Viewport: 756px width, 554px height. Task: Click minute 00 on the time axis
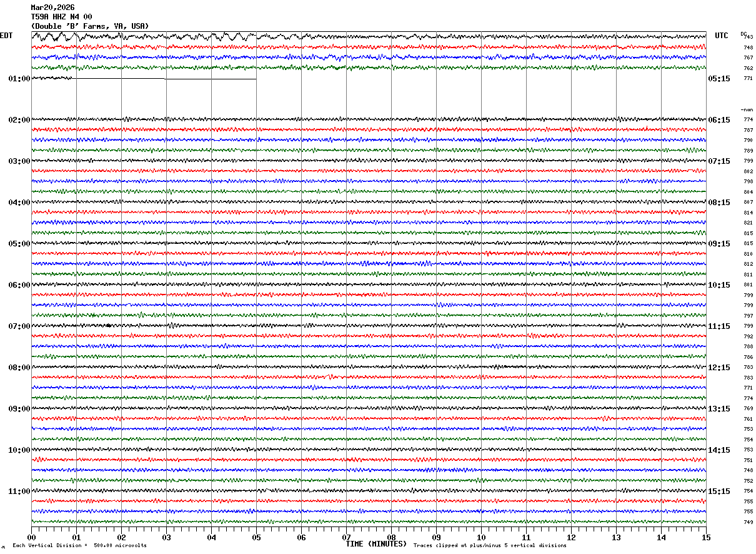pos(31,538)
